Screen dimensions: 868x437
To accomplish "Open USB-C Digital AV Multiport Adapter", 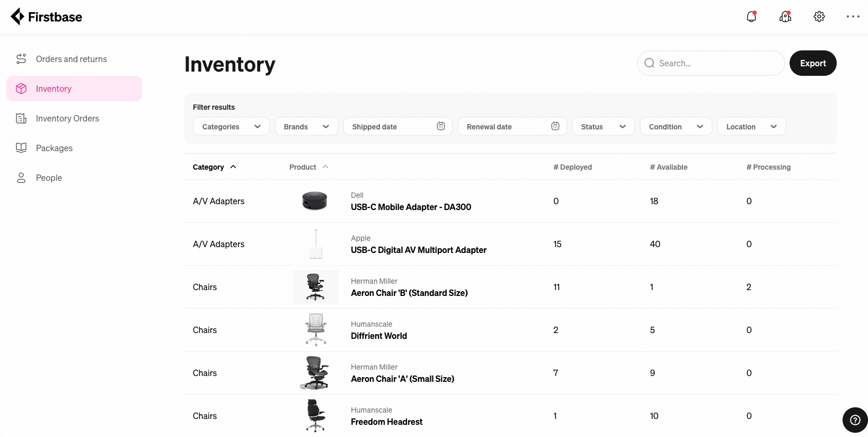I will point(419,250).
